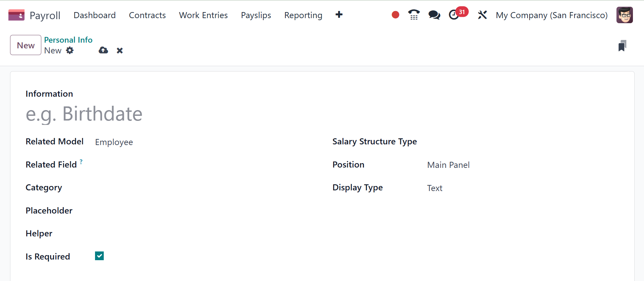Click the plus icon in the navbar

(339, 15)
